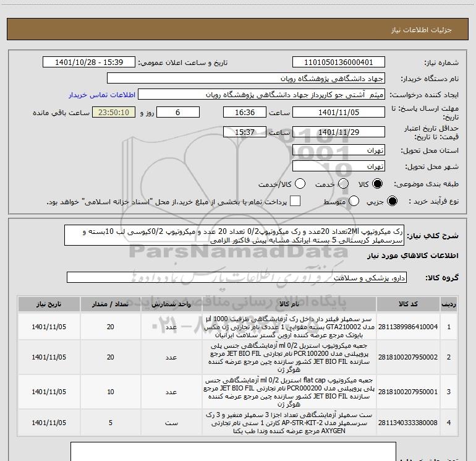Toggle the Islamic treasury bonds payment checkbox
The image size is (476, 461).
pyautogui.click(x=295, y=201)
